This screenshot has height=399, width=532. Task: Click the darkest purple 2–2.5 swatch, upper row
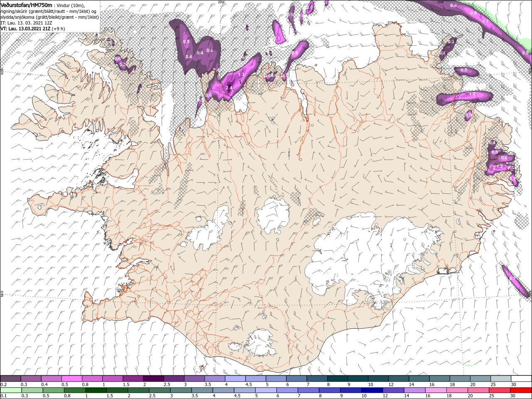pyautogui.click(x=153, y=378)
